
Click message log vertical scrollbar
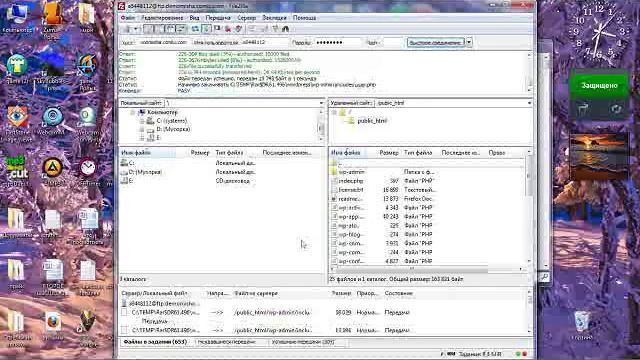tap(530, 73)
